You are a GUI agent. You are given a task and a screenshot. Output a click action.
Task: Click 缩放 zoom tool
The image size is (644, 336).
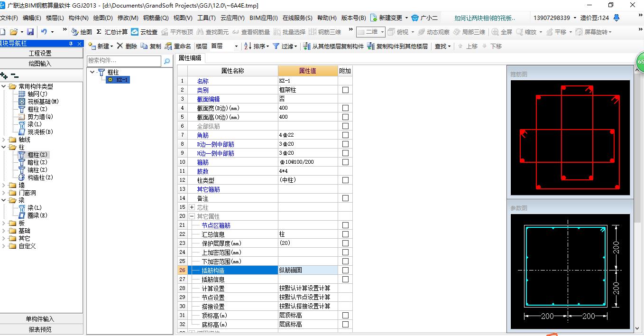click(x=526, y=32)
